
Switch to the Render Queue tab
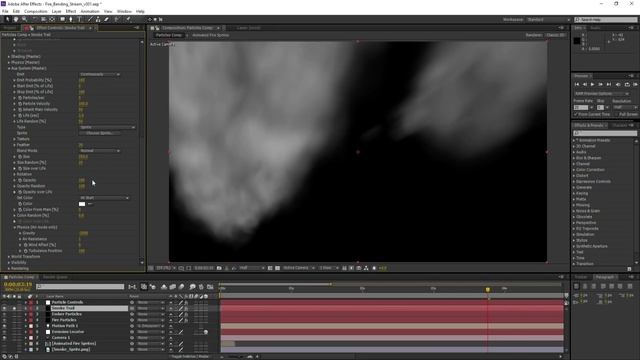55,277
